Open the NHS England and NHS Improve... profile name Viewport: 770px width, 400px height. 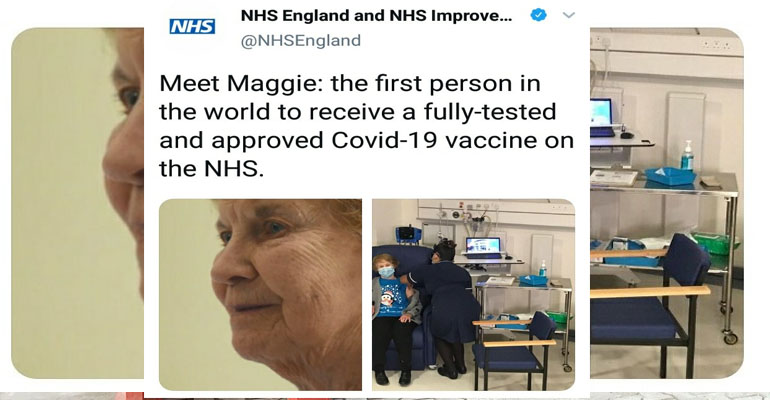click(x=376, y=16)
